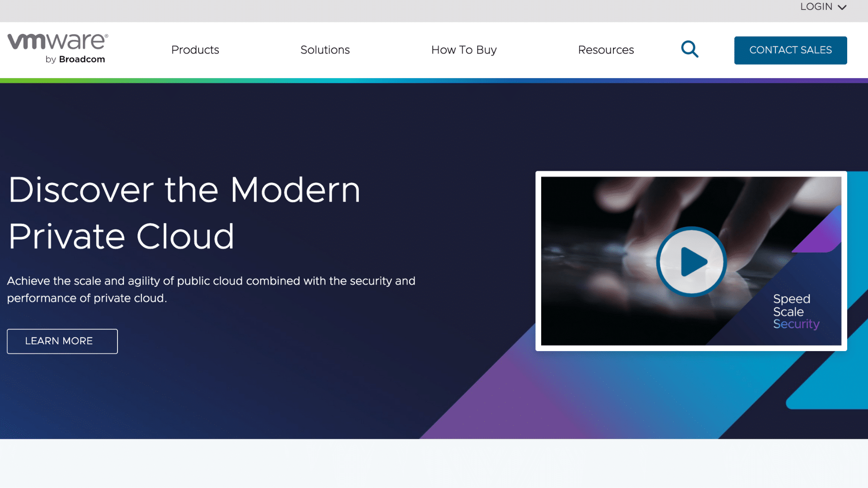Screen dimensions: 868x488
Task: Click the Speed Scale Security label on the video
Action: [x=796, y=311]
